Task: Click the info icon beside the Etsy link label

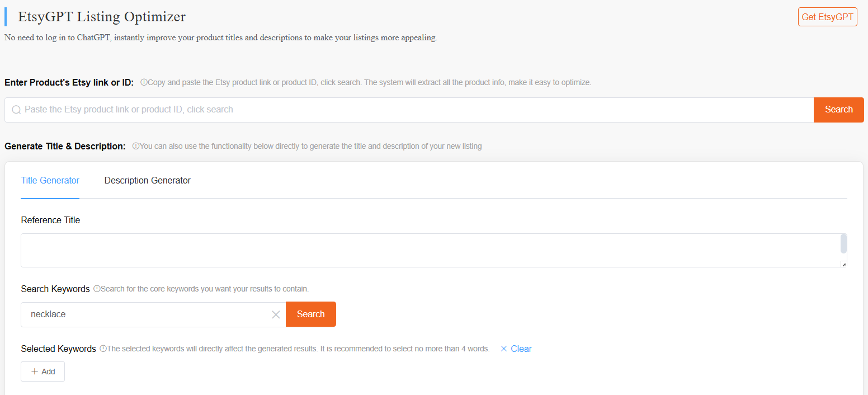Action: (x=143, y=82)
